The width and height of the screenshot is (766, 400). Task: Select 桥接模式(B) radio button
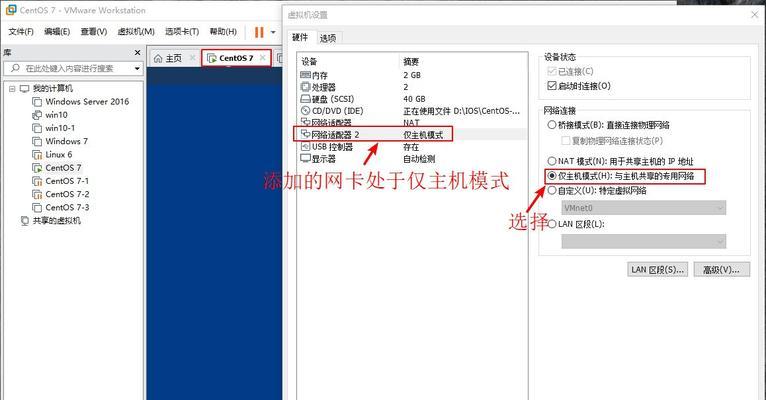552,125
